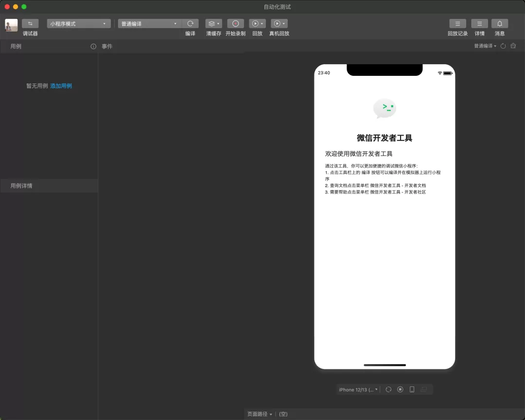The height and width of the screenshot is (420, 525).
Task: Open 回放记录 playback records list
Action: tap(457, 23)
